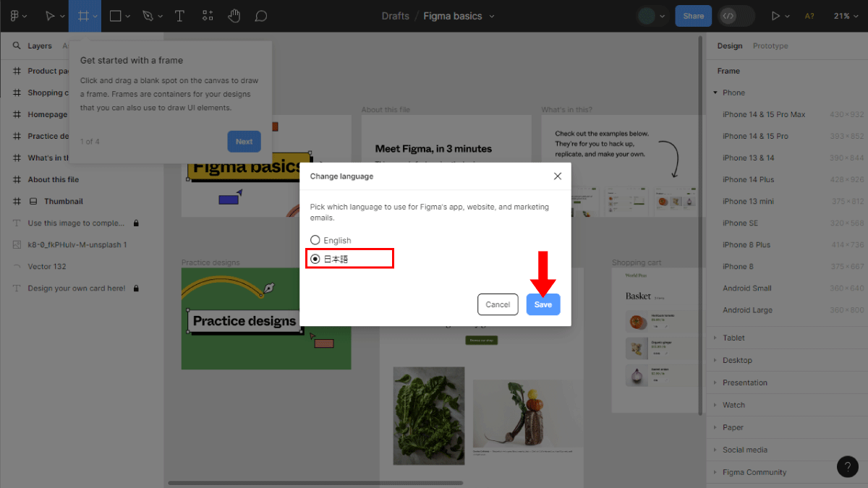Select the Comment tool
This screenshot has height=488, width=868.
(261, 16)
